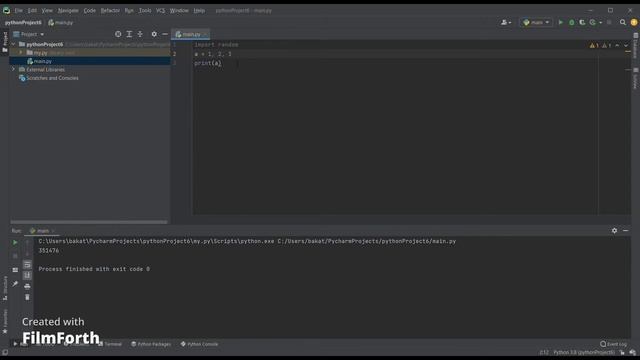
Task: Toggle the SciView tool window on the right
Action: (636, 78)
